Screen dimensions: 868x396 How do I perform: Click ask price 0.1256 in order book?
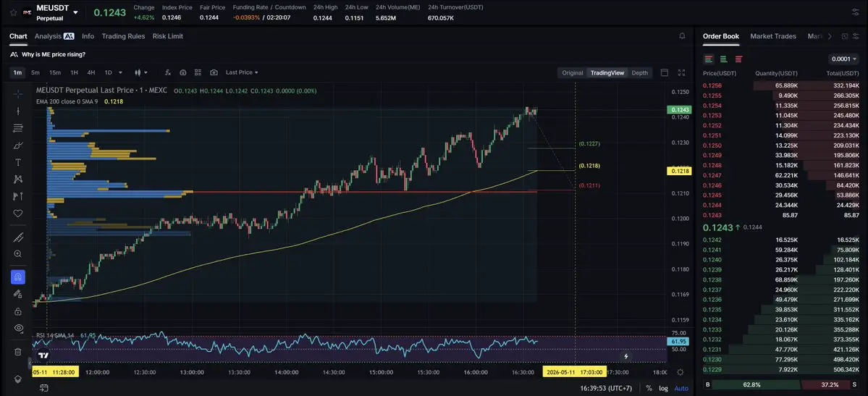[712, 86]
